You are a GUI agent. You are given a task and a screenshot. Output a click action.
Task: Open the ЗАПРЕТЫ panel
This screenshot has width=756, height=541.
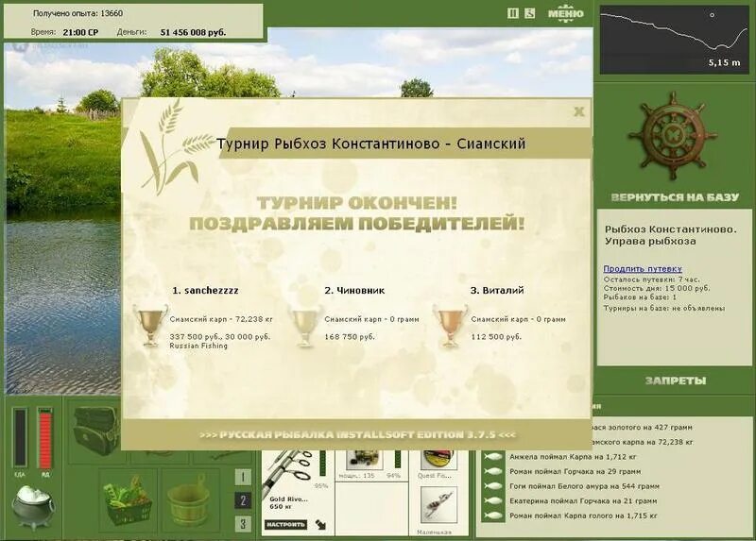pyautogui.click(x=676, y=380)
